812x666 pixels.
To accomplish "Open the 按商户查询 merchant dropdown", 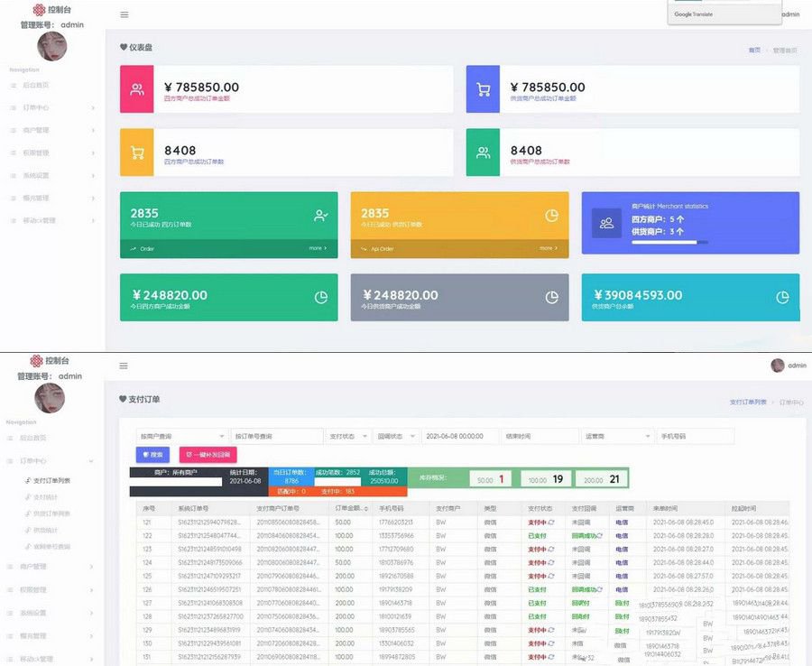I will point(180,436).
